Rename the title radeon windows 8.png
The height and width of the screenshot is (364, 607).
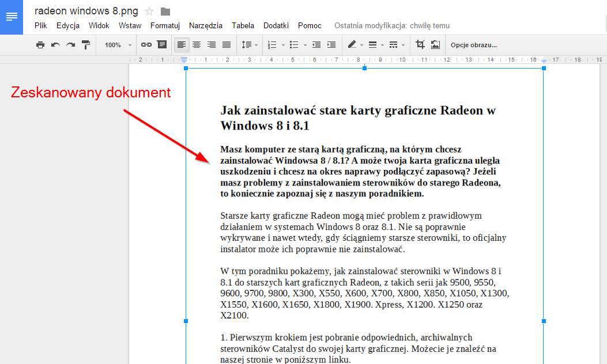(86, 11)
